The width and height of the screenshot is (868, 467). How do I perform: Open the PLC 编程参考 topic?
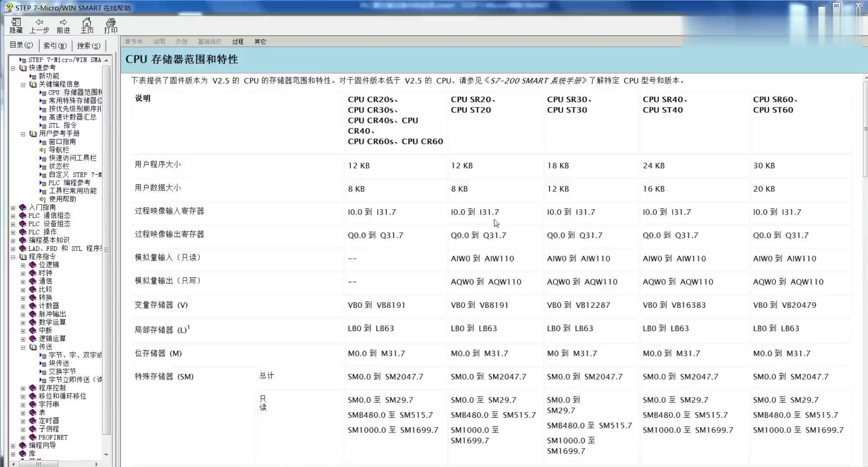[70, 183]
